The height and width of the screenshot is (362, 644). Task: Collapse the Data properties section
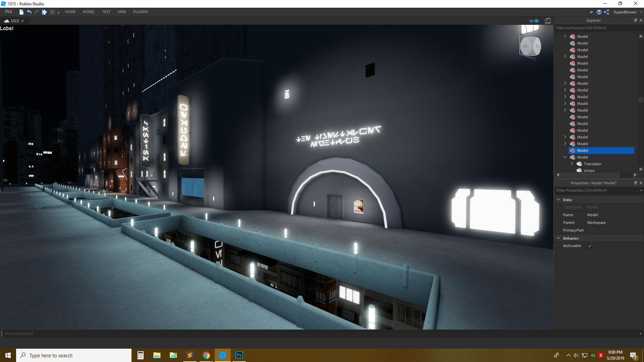558,199
